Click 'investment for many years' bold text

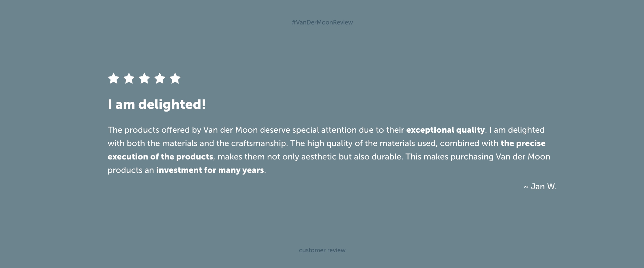pos(210,170)
